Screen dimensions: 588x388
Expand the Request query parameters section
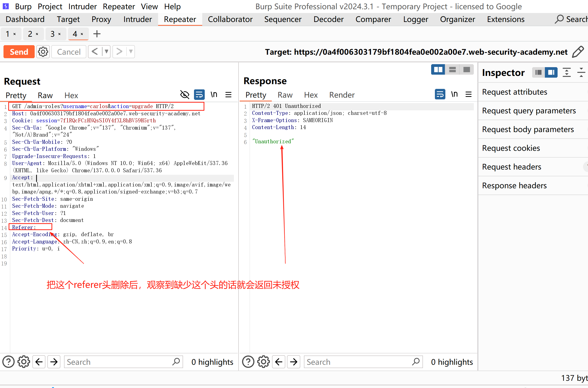tap(529, 111)
